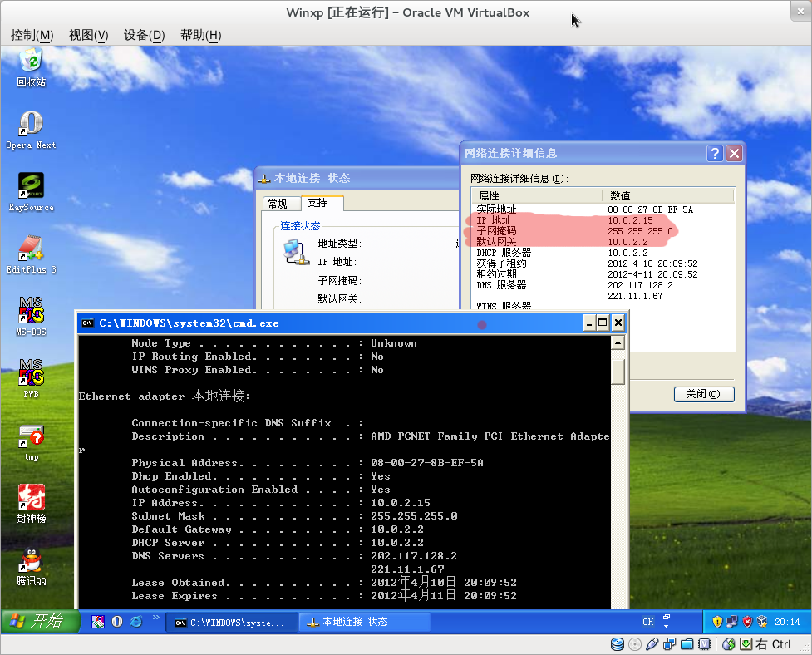
Task: Open the 设备(D) menu
Action: coord(144,35)
